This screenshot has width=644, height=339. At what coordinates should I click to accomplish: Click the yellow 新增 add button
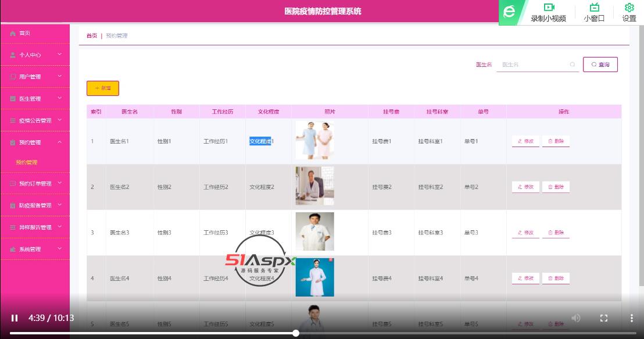tap(103, 88)
